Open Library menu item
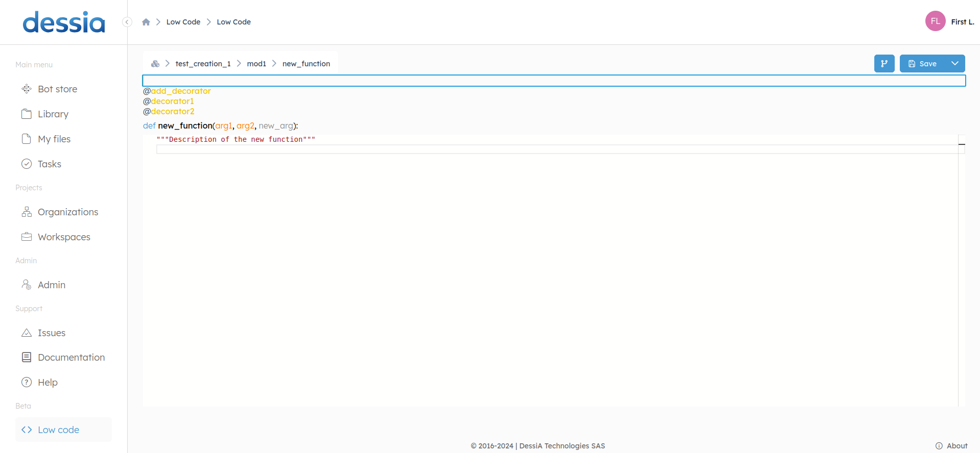Screen dimensions: 980x453 point(53,114)
